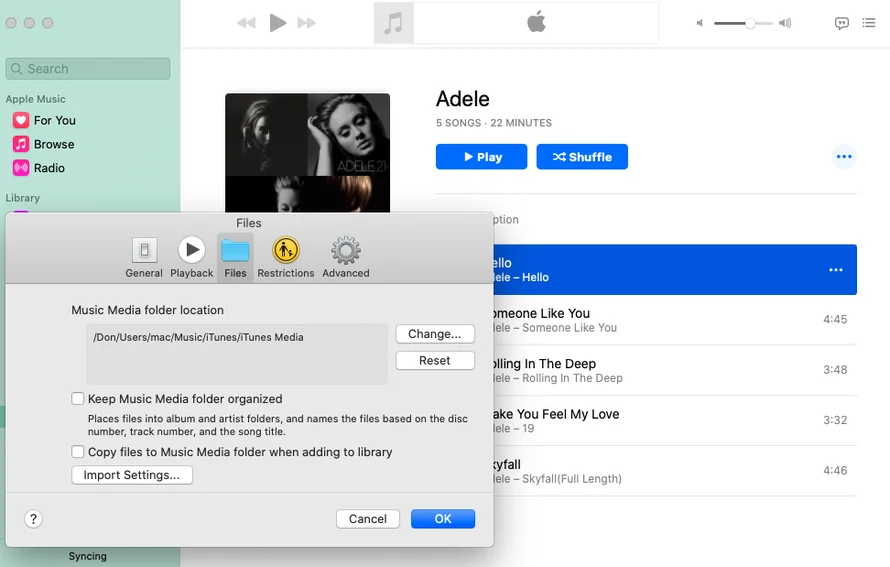The height and width of the screenshot is (567, 890).
Task: Adjust the volume slider
Action: [x=749, y=23]
